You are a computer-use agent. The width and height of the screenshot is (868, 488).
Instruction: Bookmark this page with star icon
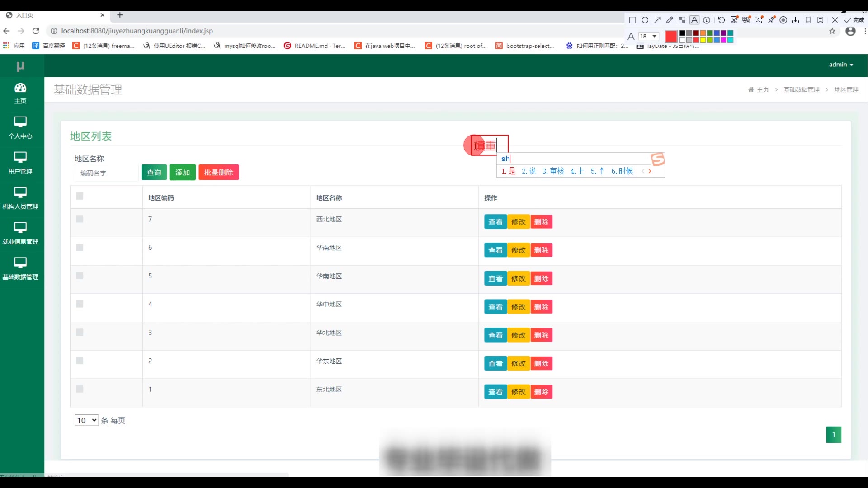(832, 31)
